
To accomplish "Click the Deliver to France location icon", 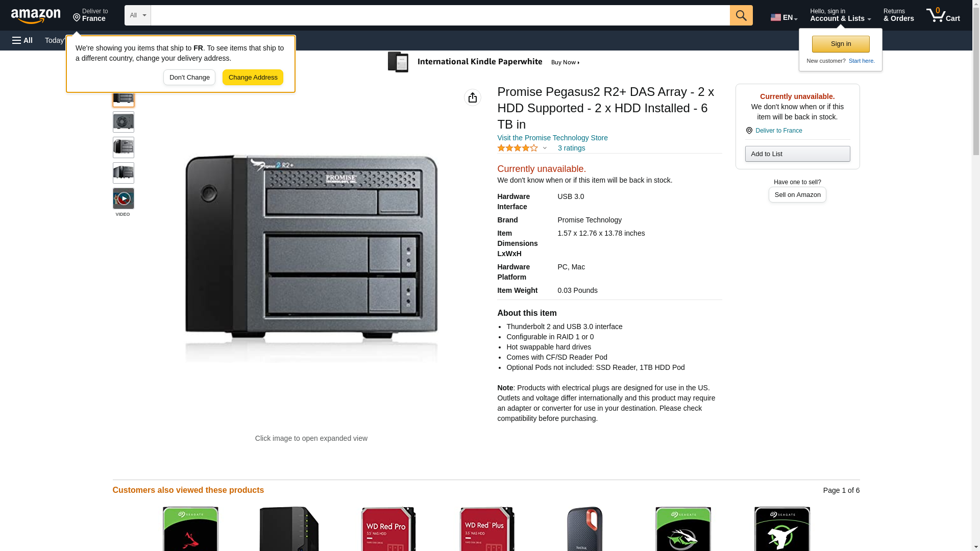I will pos(749,131).
